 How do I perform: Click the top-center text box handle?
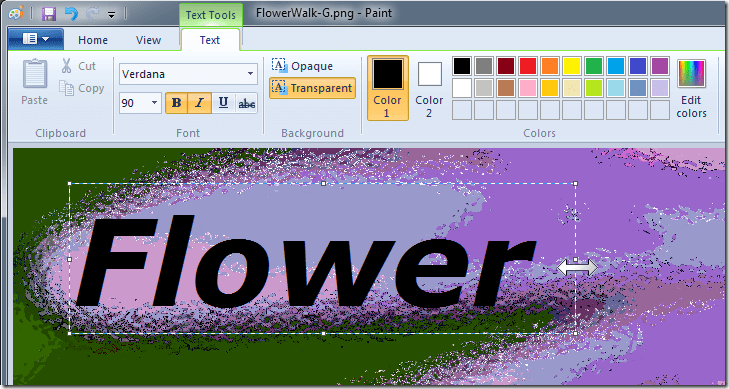(323, 184)
